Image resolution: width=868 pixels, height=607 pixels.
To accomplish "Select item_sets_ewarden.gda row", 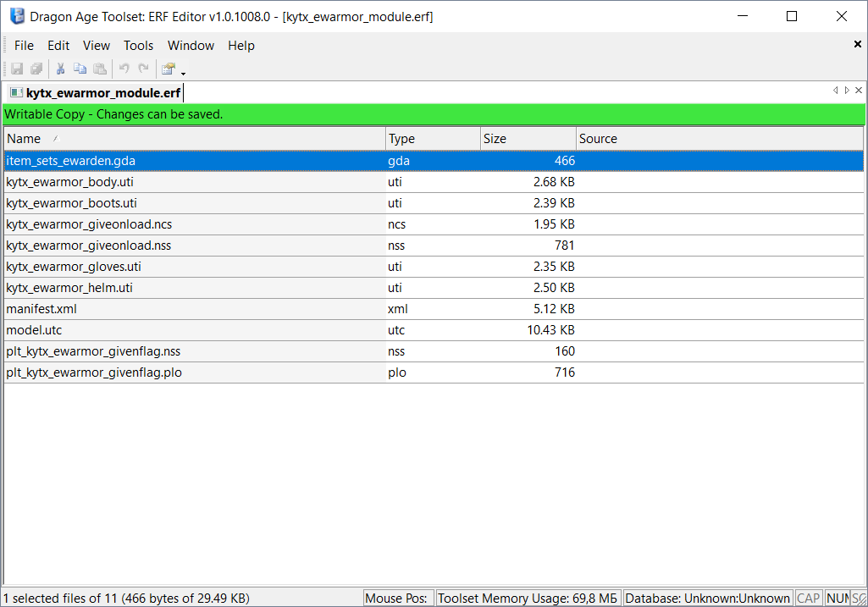I will click(434, 161).
